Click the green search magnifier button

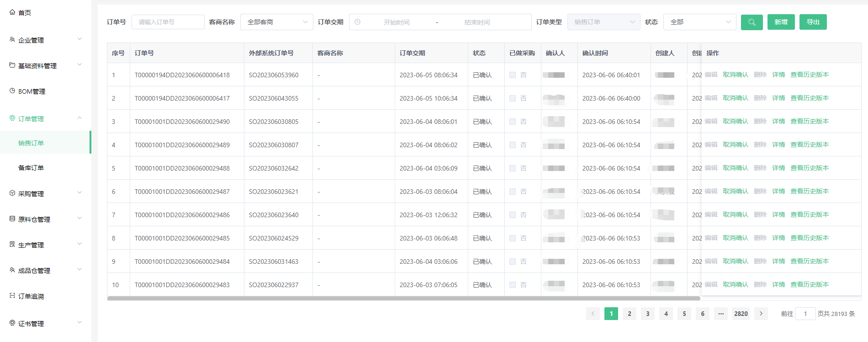(x=752, y=22)
